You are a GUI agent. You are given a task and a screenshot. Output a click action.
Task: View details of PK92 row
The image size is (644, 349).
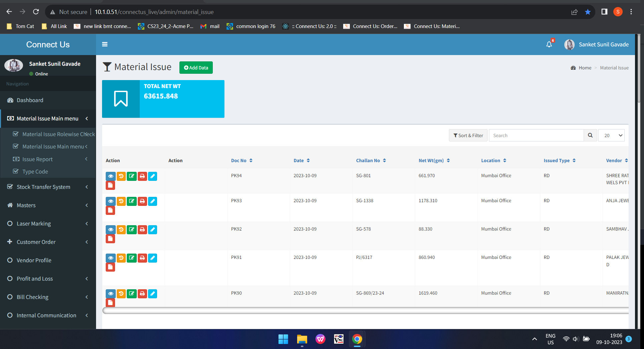click(x=111, y=230)
